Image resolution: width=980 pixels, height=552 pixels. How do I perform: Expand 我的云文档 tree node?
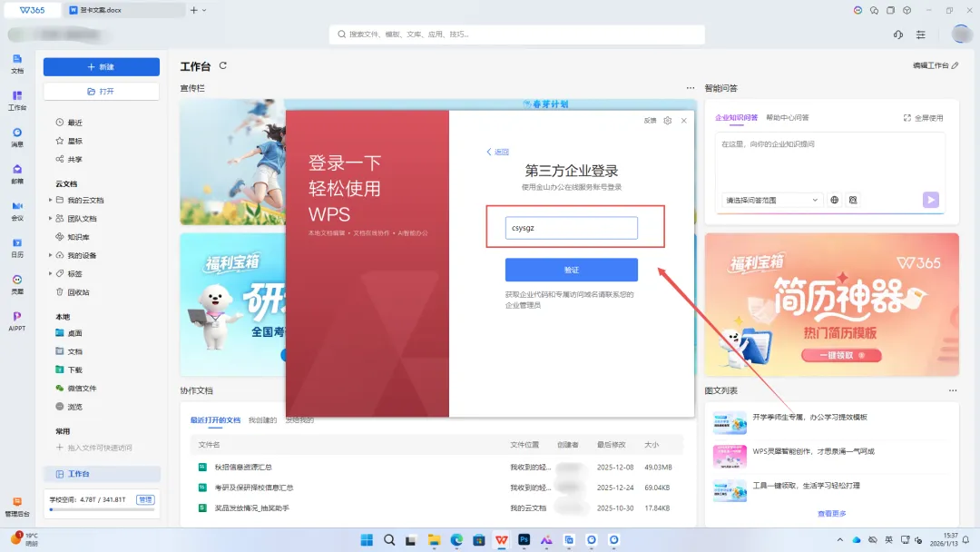pos(51,200)
